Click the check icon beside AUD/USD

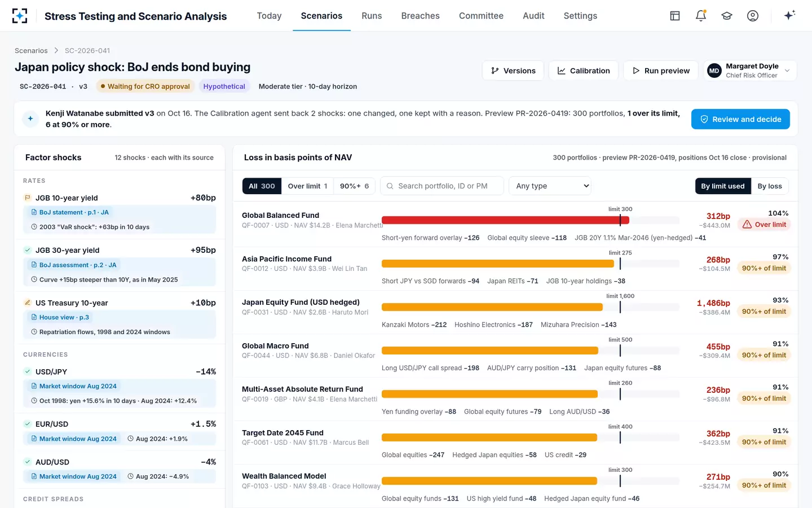[x=27, y=462]
